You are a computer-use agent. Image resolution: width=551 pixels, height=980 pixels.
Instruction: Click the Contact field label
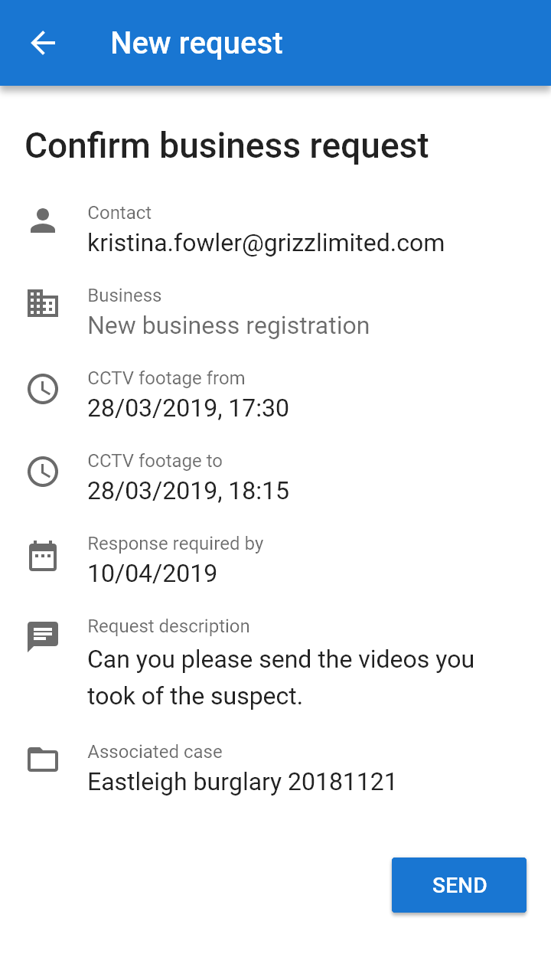(x=119, y=213)
